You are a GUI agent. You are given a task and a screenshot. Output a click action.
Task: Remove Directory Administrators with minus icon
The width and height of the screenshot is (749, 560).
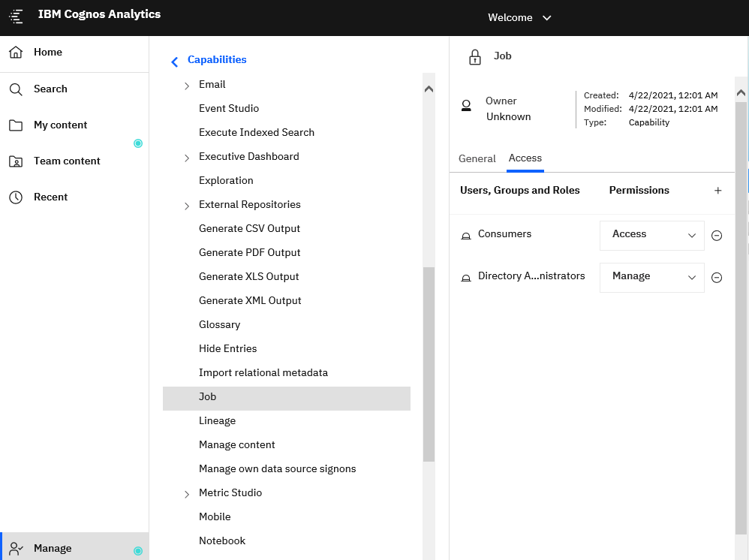pos(717,278)
